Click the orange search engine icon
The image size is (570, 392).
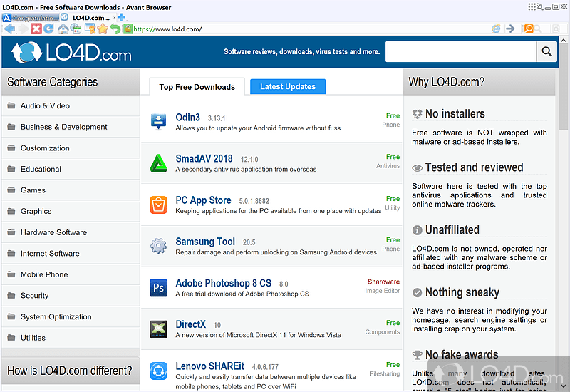pos(529,29)
